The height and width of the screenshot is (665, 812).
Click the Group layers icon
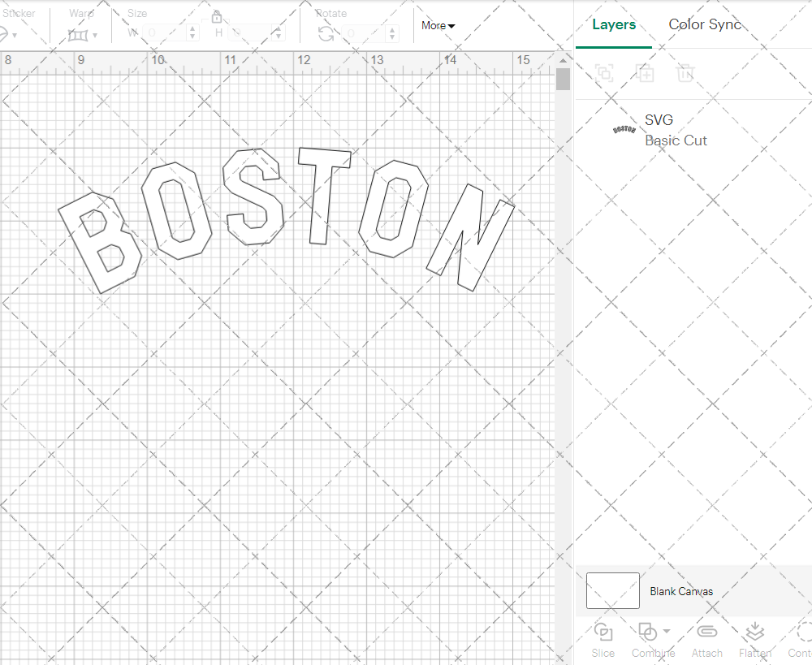pyautogui.click(x=604, y=73)
